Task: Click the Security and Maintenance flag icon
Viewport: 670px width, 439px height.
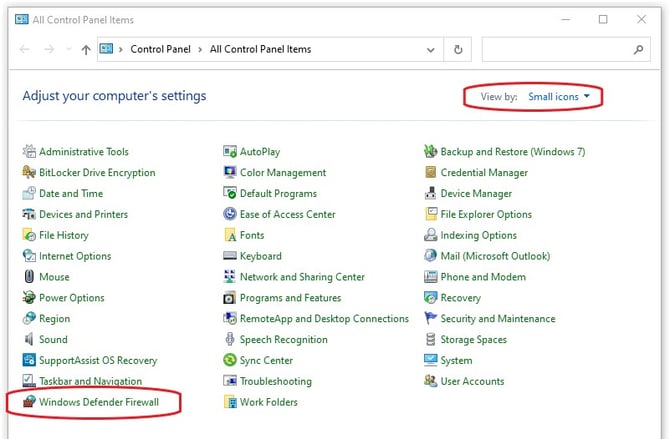Action: point(431,319)
